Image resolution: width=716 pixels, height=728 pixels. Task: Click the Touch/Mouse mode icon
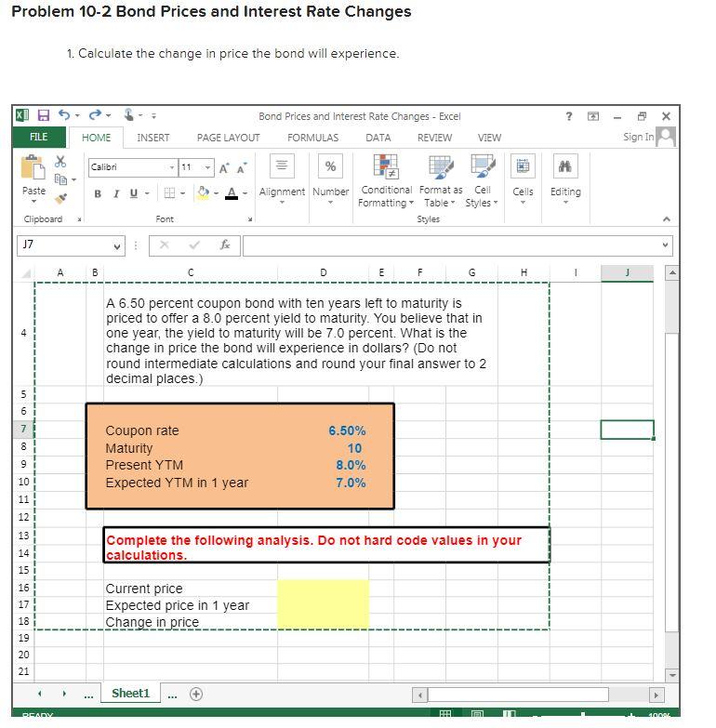tap(129, 114)
